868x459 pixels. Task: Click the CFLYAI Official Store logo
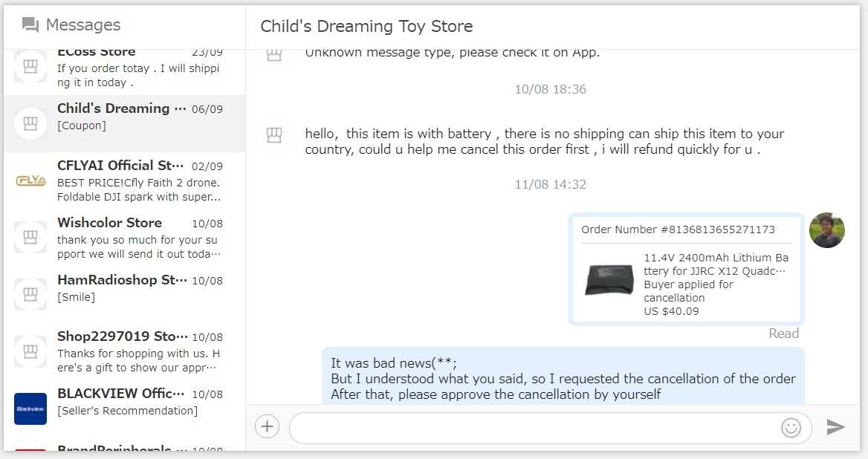30,180
